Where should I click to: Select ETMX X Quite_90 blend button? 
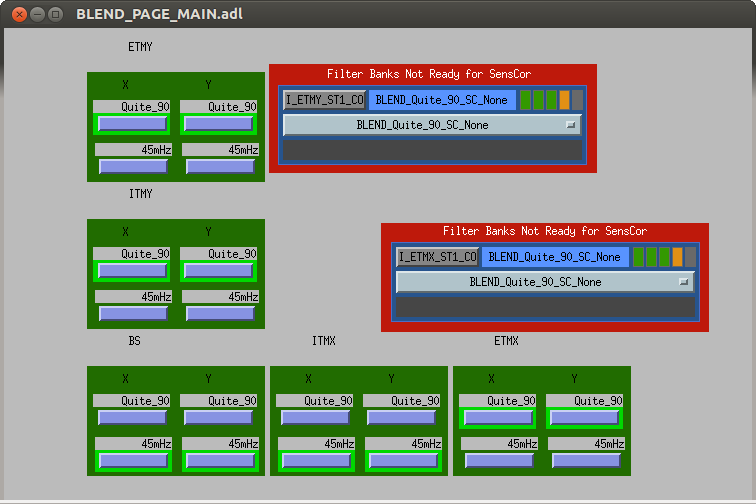(499, 418)
